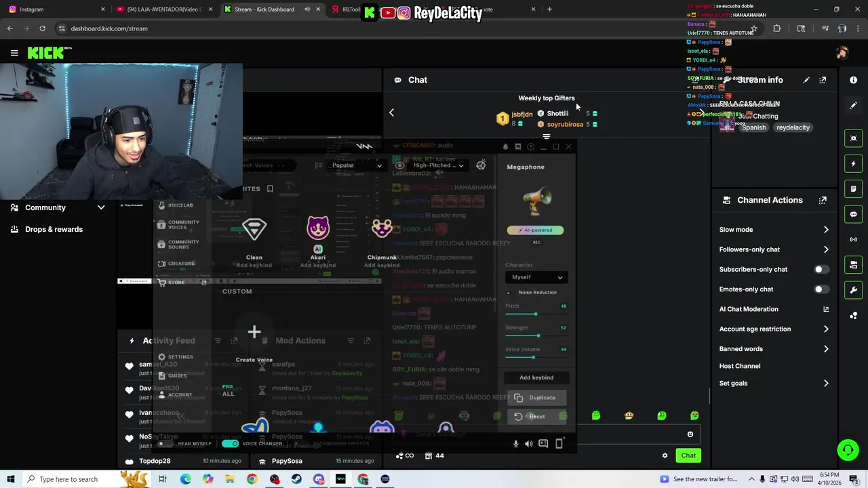This screenshot has width=868, height=488.
Task: Select the Clean voice icon
Action: [254, 229]
